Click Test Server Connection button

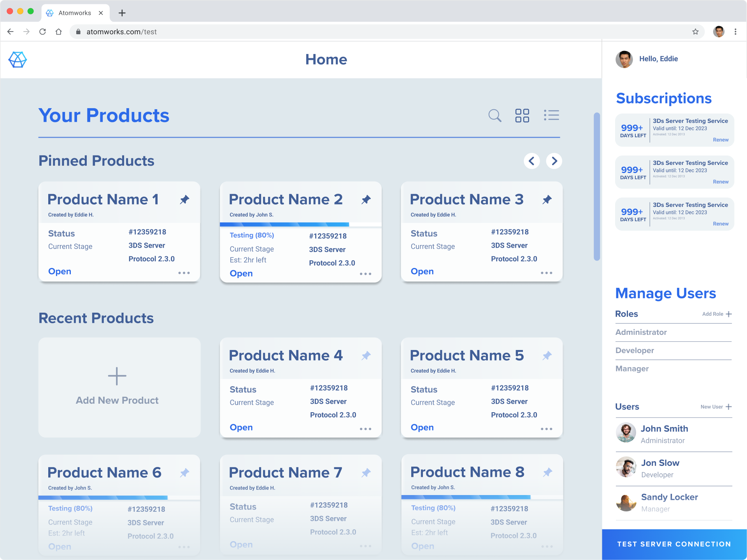(674, 544)
